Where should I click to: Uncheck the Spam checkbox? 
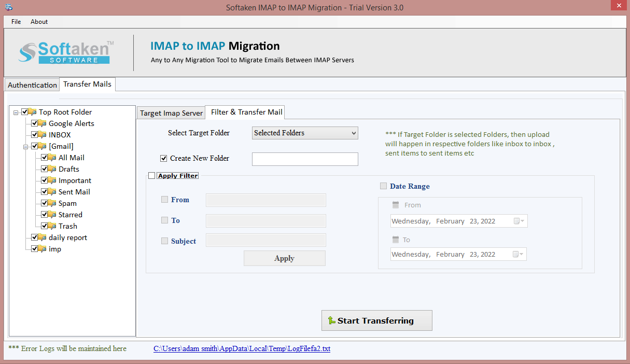[45, 203]
